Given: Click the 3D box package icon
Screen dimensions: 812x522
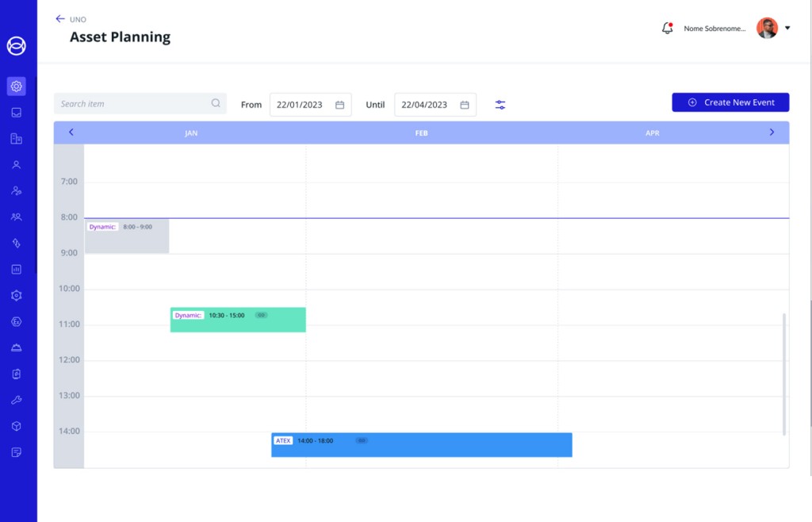Looking at the screenshot, I should pos(16,426).
